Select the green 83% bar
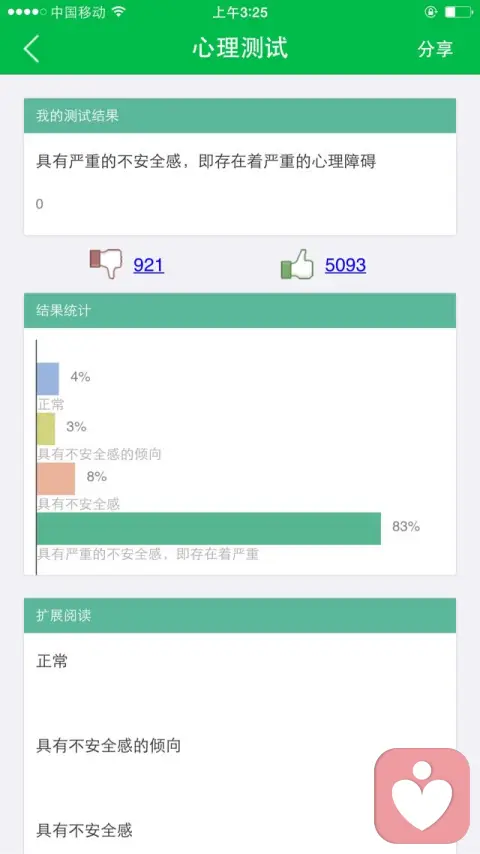 pyautogui.click(x=209, y=528)
